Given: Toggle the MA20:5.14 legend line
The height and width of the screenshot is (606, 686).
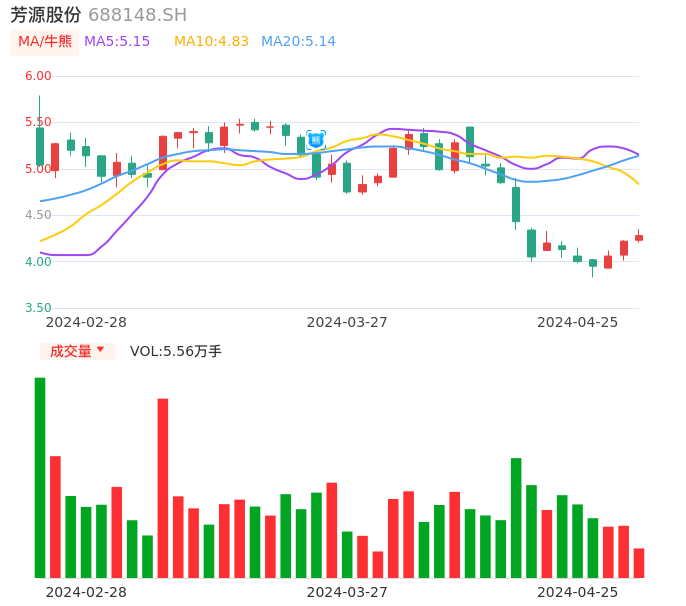Looking at the screenshot, I should [x=298, y=42].
